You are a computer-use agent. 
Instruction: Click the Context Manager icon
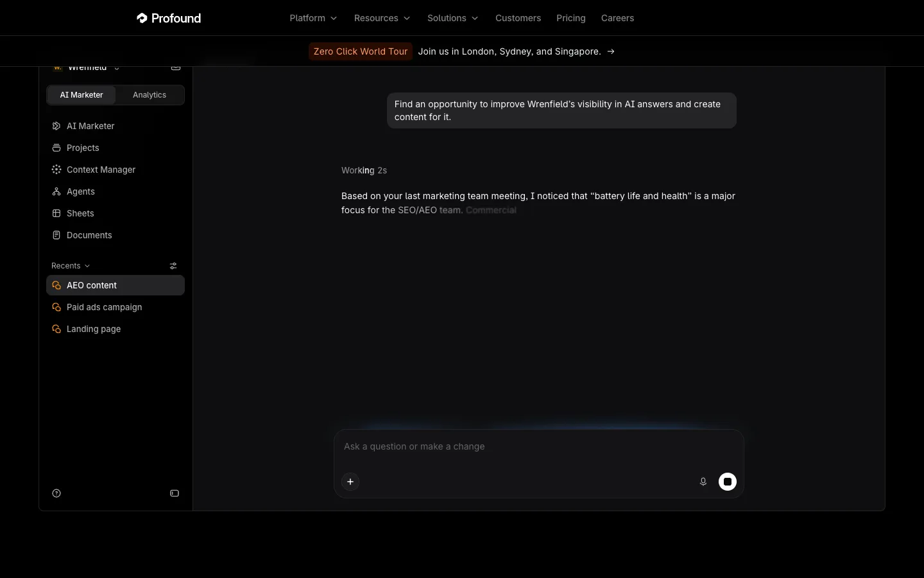coord(56,170)
